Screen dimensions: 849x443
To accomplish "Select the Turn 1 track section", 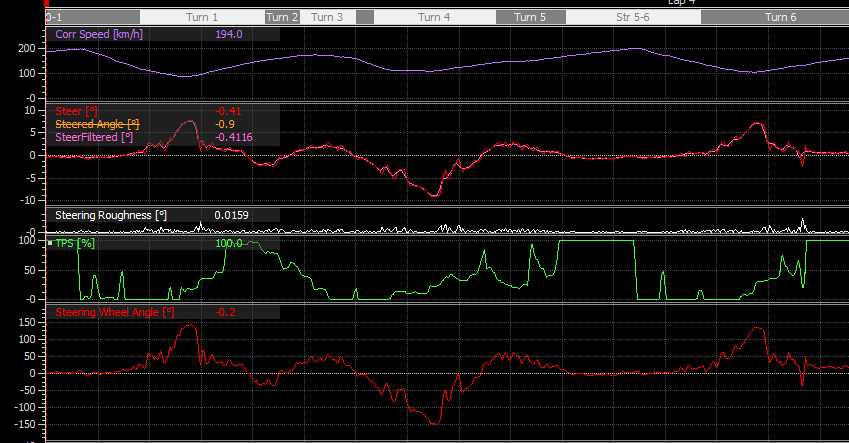I will 202,17.
